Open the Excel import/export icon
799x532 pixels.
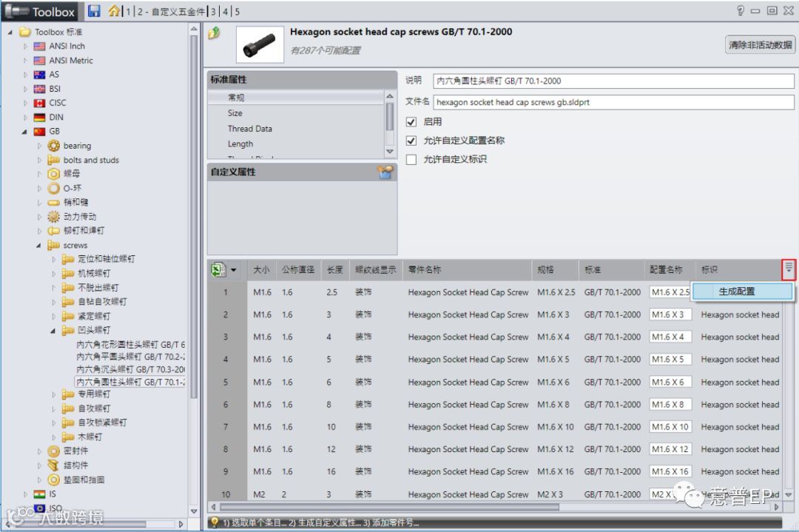pyautogui.click(x=218, y=269)
